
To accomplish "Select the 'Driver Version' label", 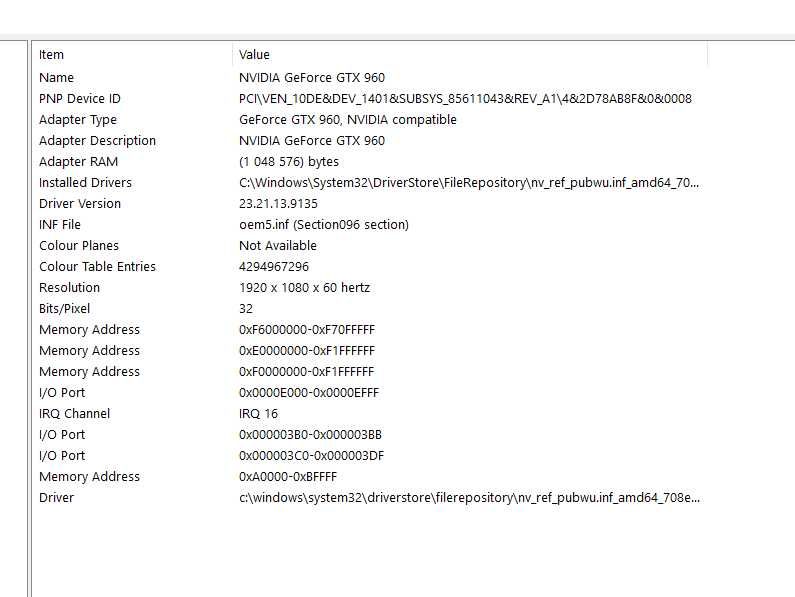I will (x=80, y=203).
